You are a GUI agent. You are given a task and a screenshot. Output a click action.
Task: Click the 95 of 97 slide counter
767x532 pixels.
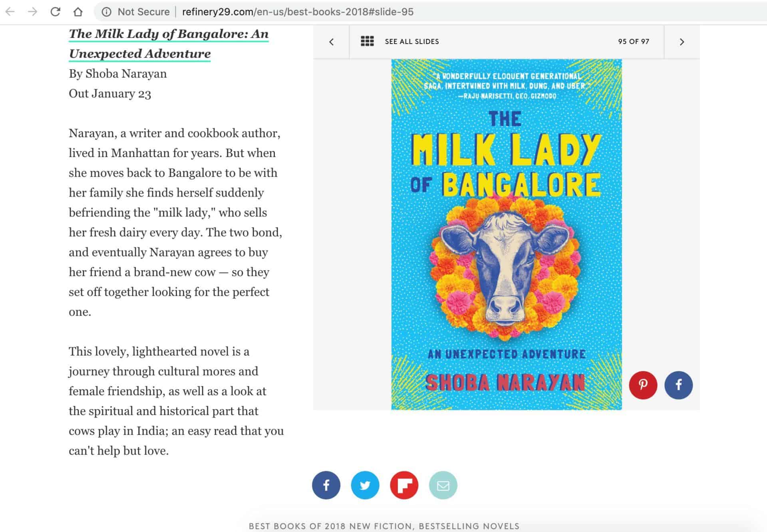633,42
